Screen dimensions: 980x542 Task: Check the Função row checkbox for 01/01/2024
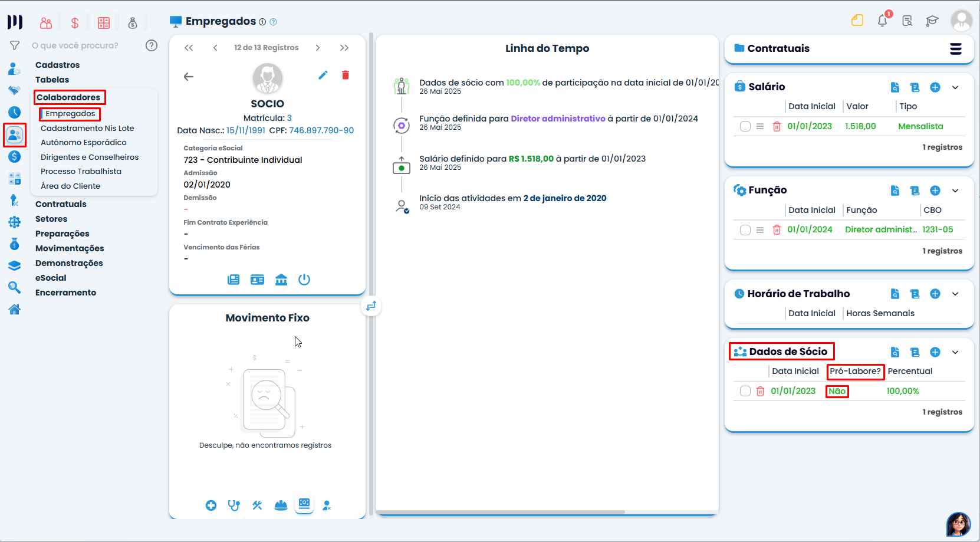pyautogui.click(x=745, y=229)
